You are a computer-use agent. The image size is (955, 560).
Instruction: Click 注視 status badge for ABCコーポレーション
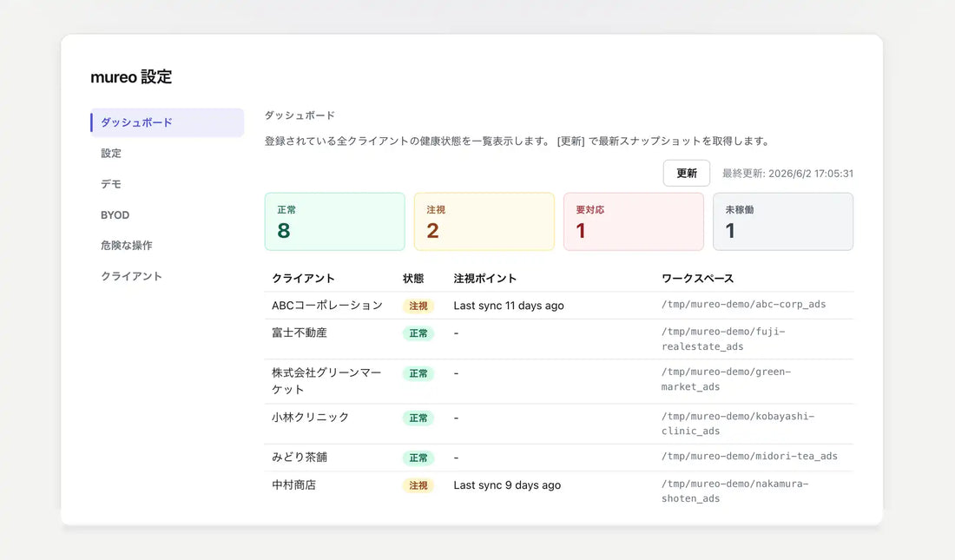tap(418, 306)
